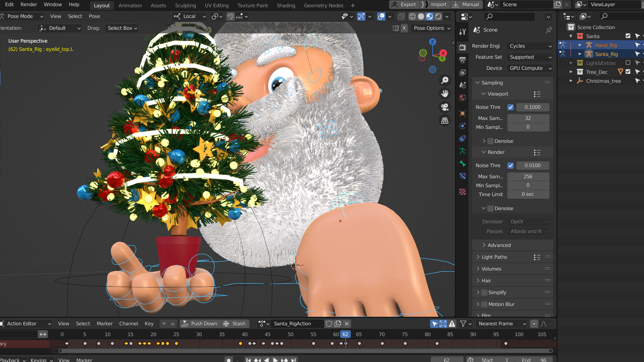Open the Physics properties tab icon
The height and width of the screenshot is (362, 644).
coord(463,126)
